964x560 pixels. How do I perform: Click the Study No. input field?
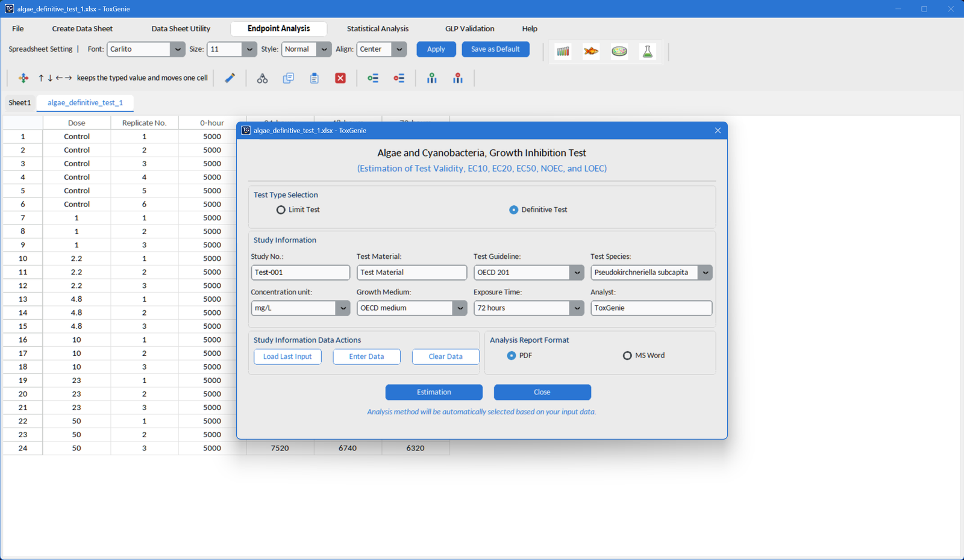(300, 272)
